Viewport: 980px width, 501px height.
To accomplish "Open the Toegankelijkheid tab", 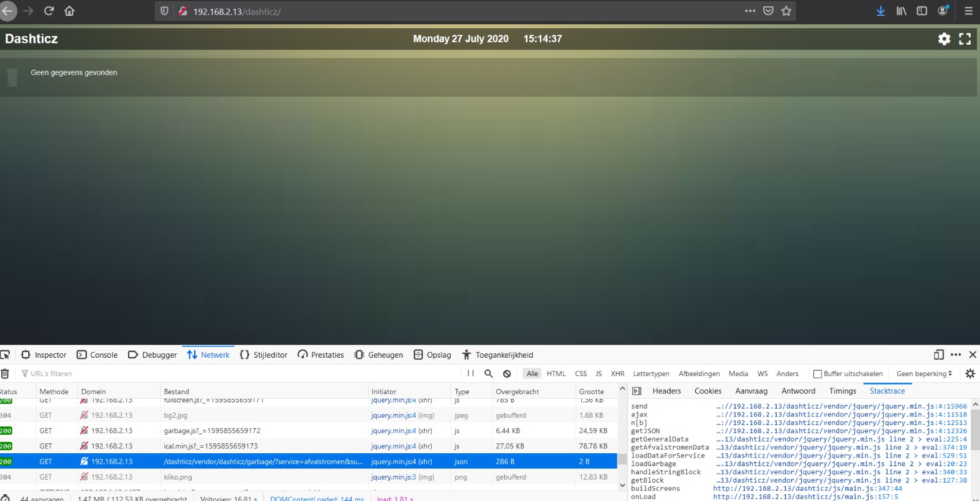I will (x=497, y=355).
